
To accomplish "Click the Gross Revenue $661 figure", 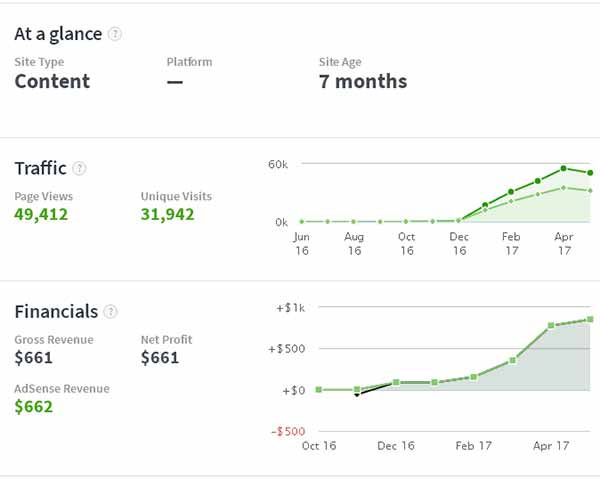I will pos(33,358).
